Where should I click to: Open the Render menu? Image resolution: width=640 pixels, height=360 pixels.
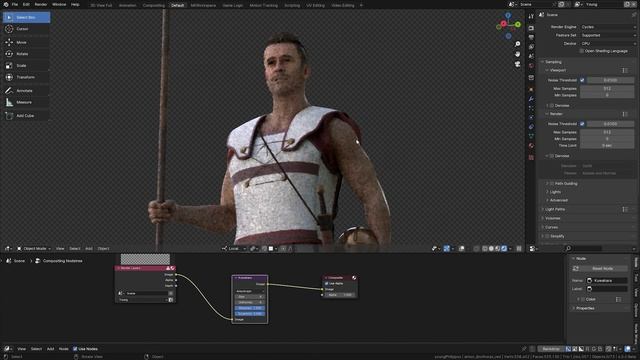click(x=41, y=4)
